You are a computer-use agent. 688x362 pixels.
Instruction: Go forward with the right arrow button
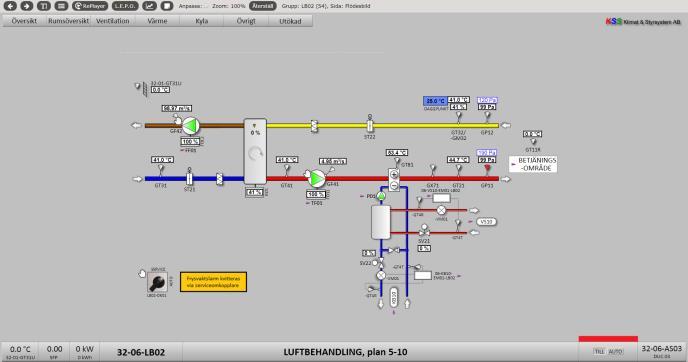click(x=27, y=6)
